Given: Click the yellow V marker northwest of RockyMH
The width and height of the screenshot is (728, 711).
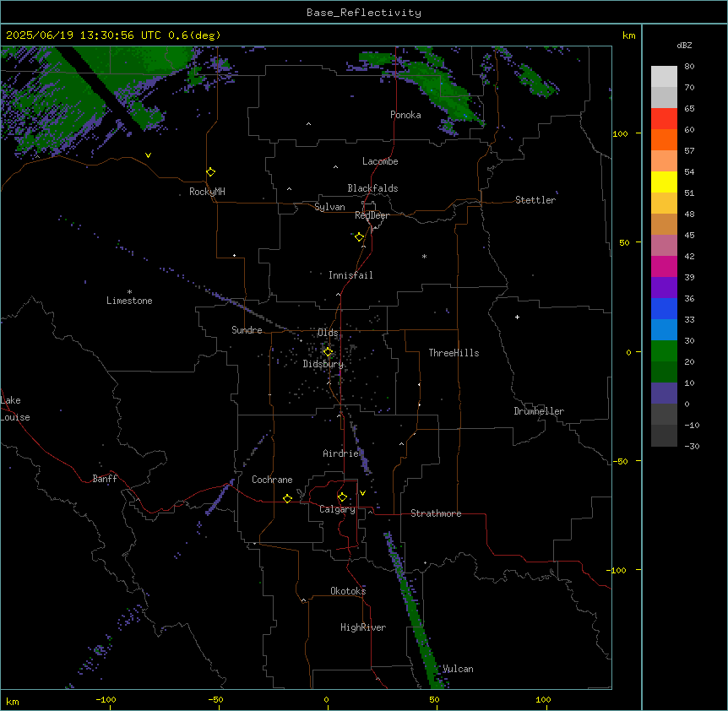Looking at the screenshot, I should 148,155.
